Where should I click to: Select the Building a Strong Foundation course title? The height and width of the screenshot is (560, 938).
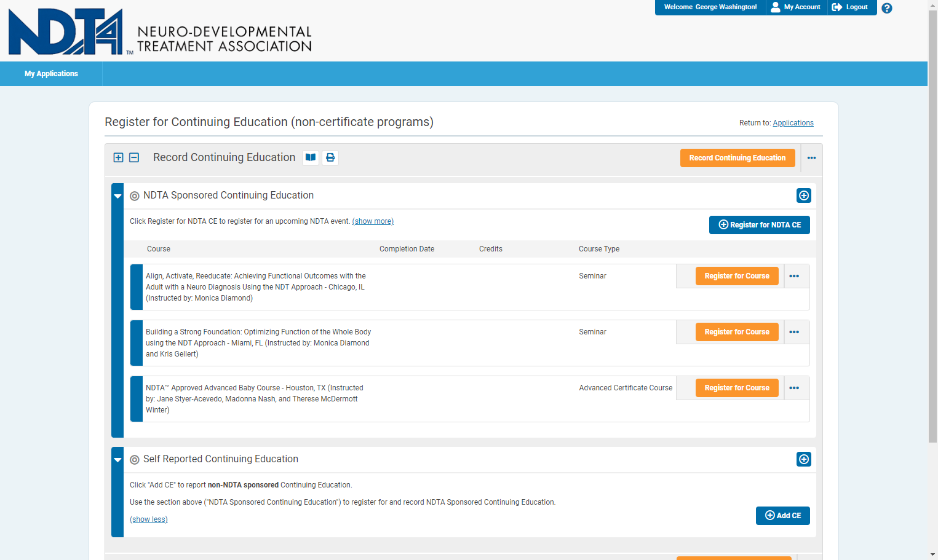pos(258,343)
